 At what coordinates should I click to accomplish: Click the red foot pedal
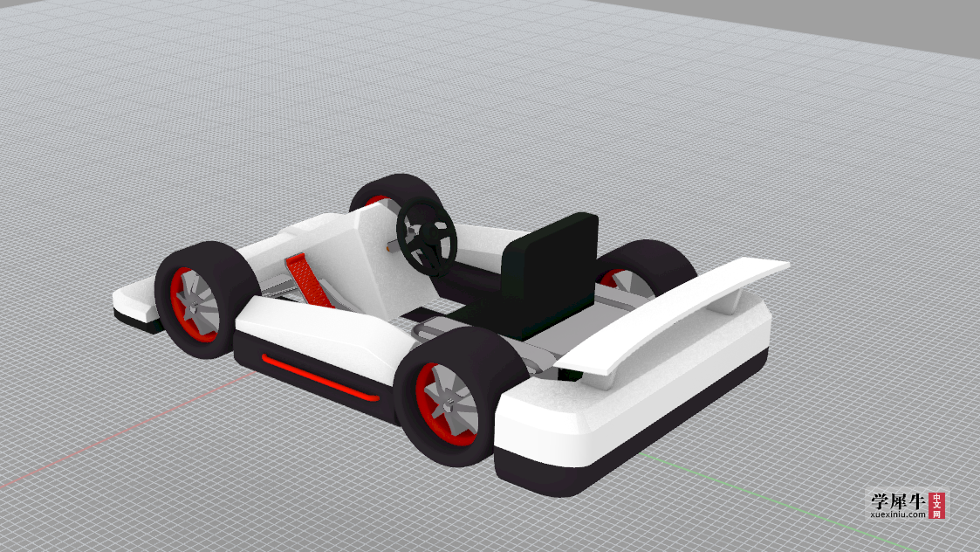pyautogui.click(x=309, y=280)
